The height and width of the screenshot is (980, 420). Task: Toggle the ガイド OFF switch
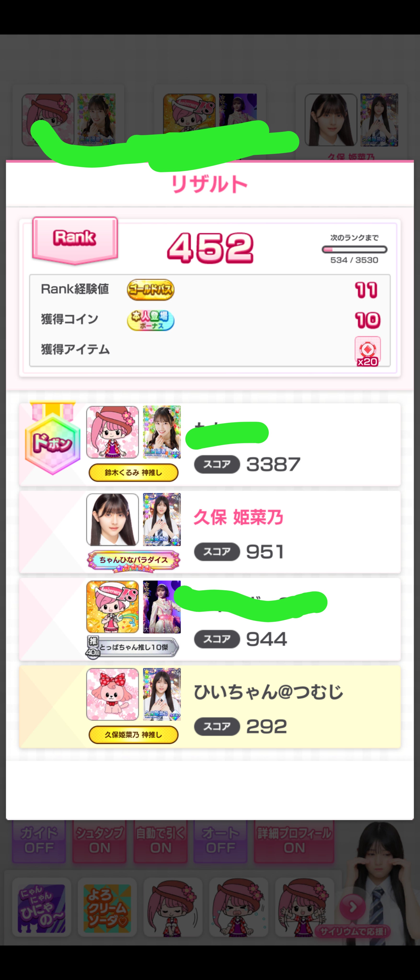pos(39,841)
